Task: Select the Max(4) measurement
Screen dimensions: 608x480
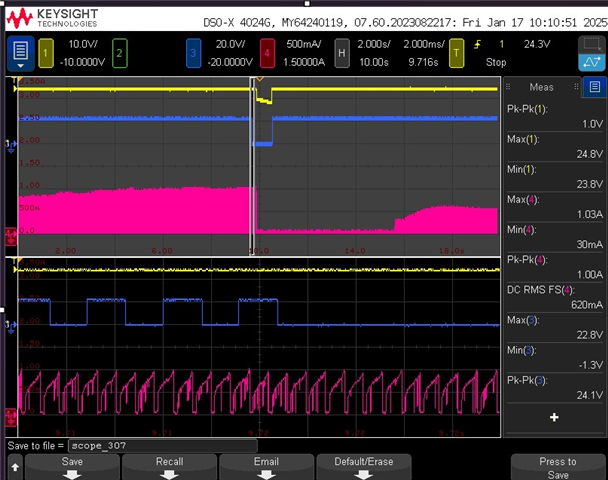Action: click(x=554, y=207)
